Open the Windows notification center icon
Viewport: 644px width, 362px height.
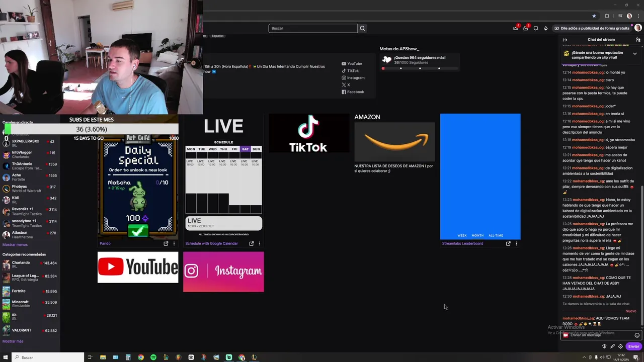click(636, 357)
